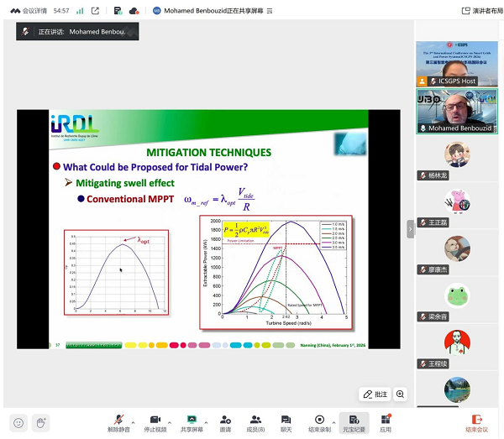504x439 pixels.
Task: Click the annotate button (批注)
Action: 375,394
